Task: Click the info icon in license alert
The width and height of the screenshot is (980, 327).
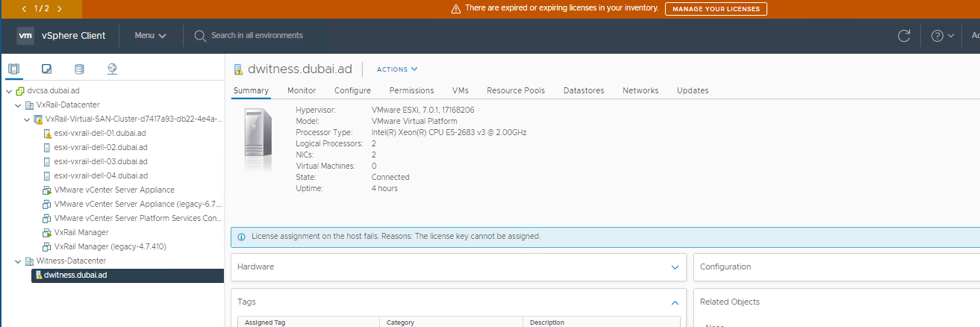Action: pos(241,237)
